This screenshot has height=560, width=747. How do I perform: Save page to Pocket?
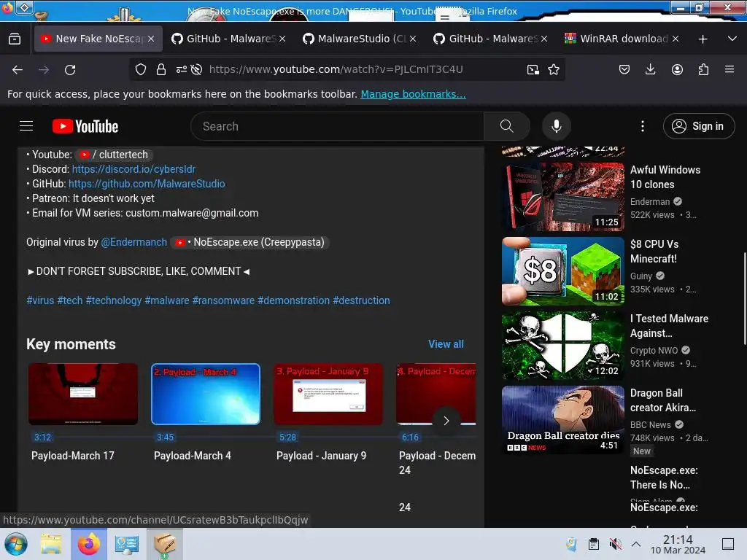[x=624, y=69]
